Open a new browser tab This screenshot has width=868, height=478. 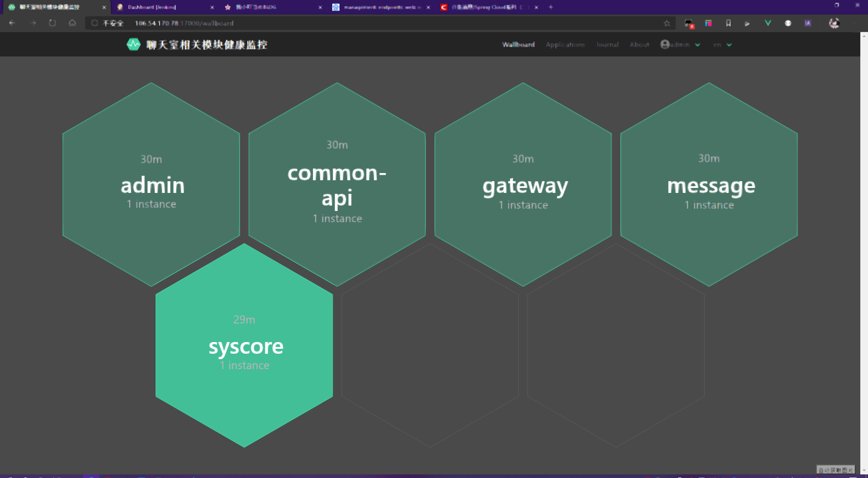coord(551,7)
